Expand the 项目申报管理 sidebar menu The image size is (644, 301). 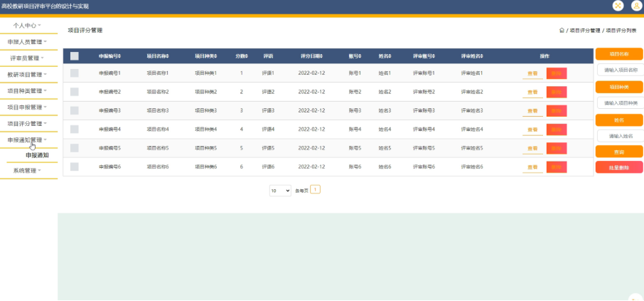[x=27, y=107]
